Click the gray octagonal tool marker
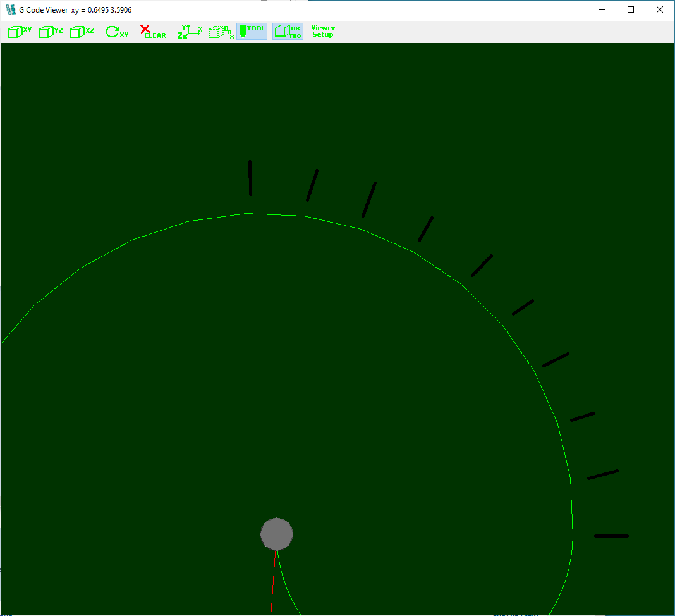This screenshot has width=675, height=616. 276,534
